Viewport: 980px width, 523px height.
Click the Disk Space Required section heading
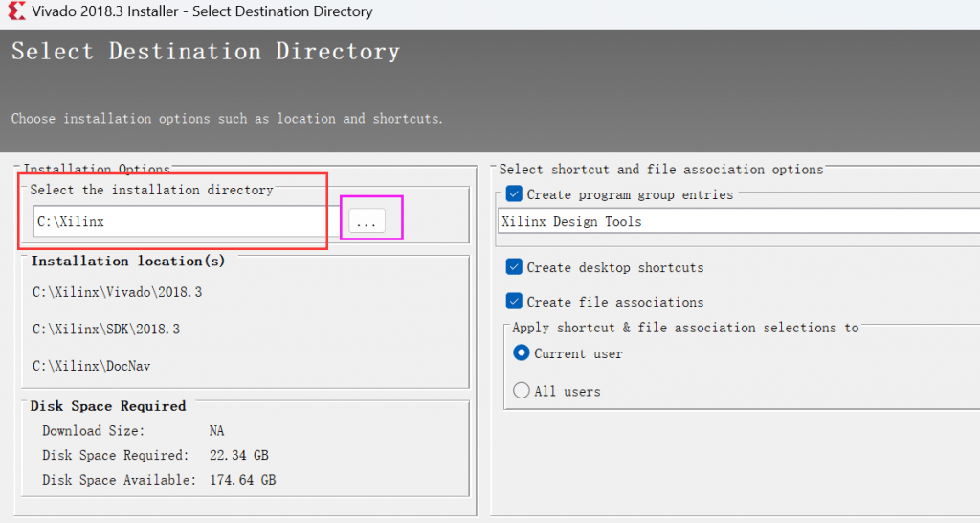point(108,406)
